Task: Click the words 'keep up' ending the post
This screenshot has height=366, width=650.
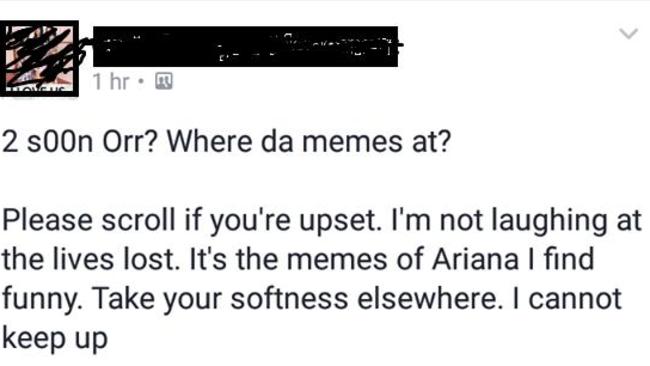Action: pyautogui.click(x=55, y=338)
